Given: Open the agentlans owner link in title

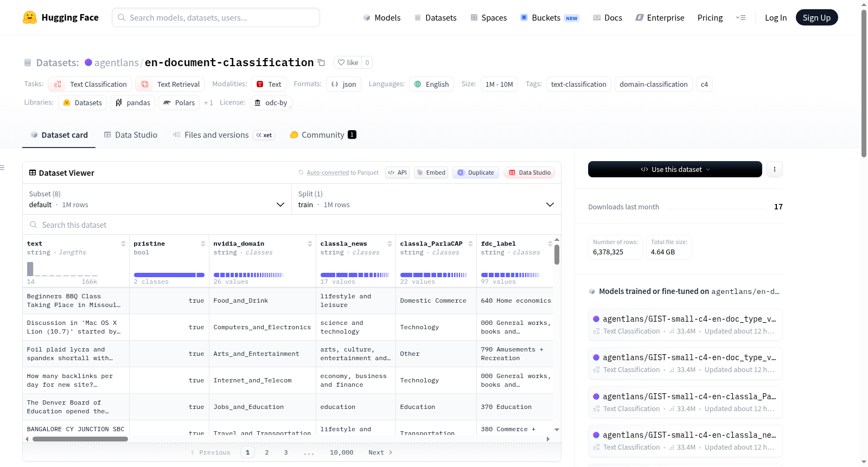Looking at the screenshot, I should (116, 62).
